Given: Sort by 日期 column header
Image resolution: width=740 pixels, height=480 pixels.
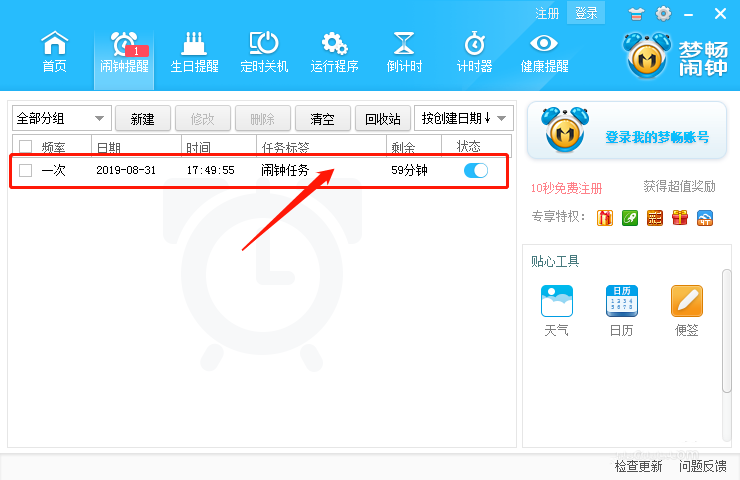Looking at the screenshot, I should click(x=109, y=147).
